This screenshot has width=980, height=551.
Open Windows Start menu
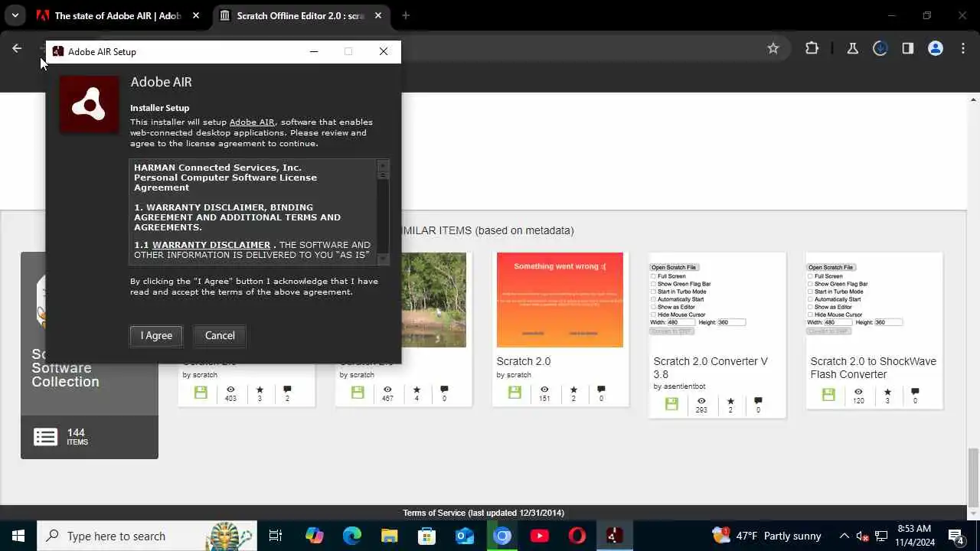pyautogui.click(x=18, y=536)
